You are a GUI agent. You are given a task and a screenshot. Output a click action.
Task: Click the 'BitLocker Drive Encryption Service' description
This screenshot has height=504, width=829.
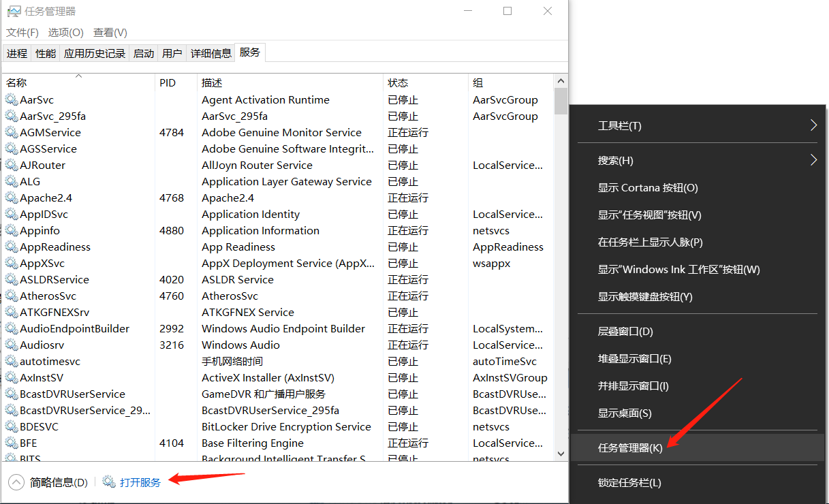pyautogui.click(x=286, y=426)
